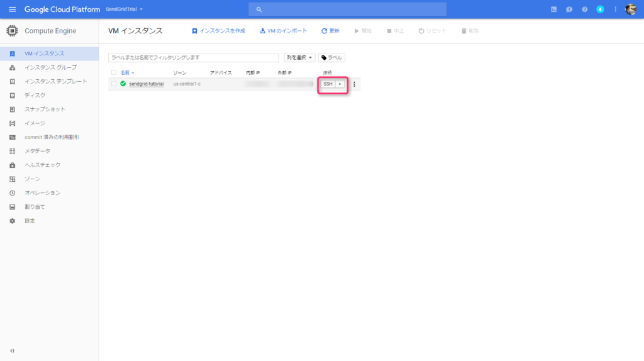Screen dimensions: 644x361
Task: Click the ディスク sidebar icon
Action: (13, 95)
